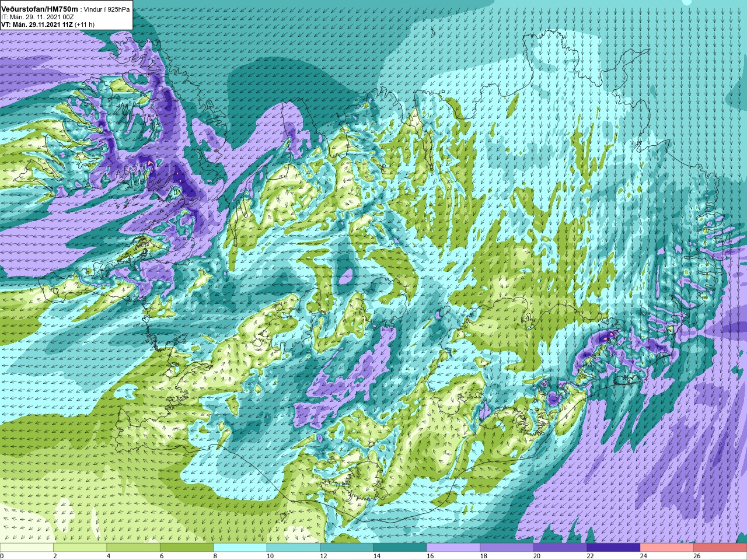This screenshot has height=560, width=747.
Task: Click the legend scale label '20'
Action: pos(537,556)
